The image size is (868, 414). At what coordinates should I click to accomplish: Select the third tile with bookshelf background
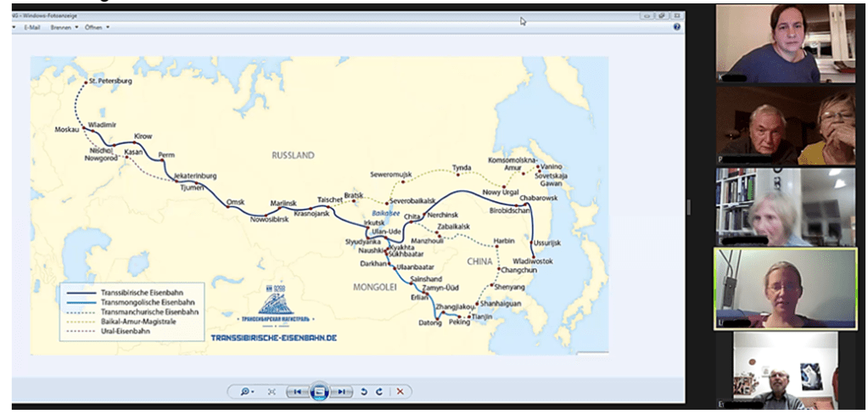tap(785, 206)
